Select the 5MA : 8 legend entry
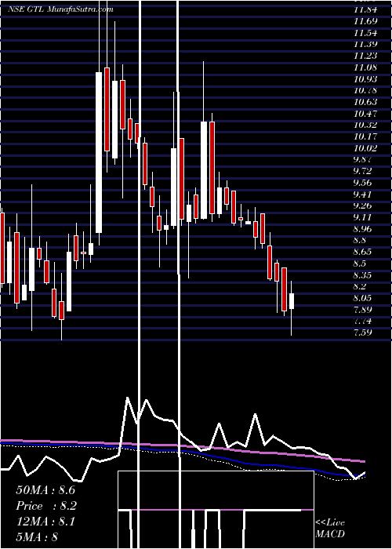The width and height of the screenshot is (392, 549). pyautogui.click(x=37, y=537)
